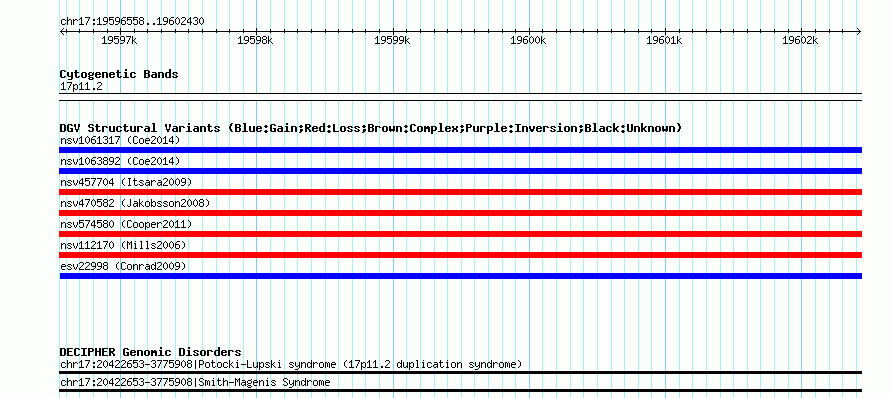Open the nsv112170 (Mills2006) label
This screenshot has height=398, width=890.
point(123,245)
